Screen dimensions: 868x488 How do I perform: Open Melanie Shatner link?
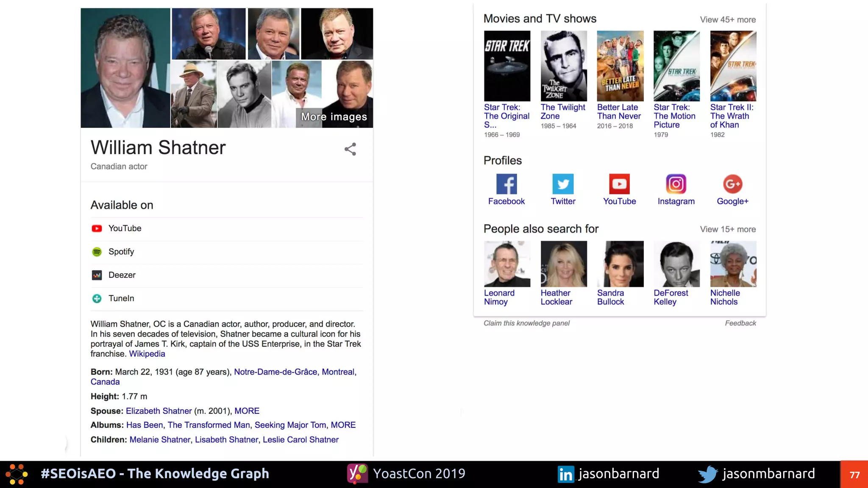(160, 440)
